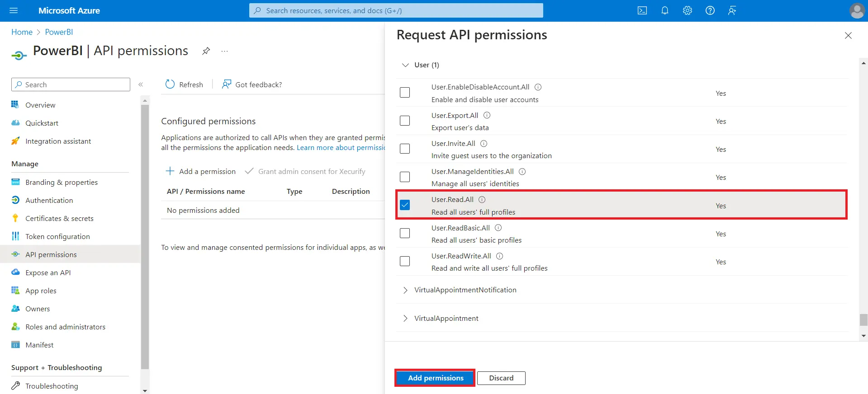Show info for User.EnableDisableAccount.All
868x394 pixels.
click(538, 87)
